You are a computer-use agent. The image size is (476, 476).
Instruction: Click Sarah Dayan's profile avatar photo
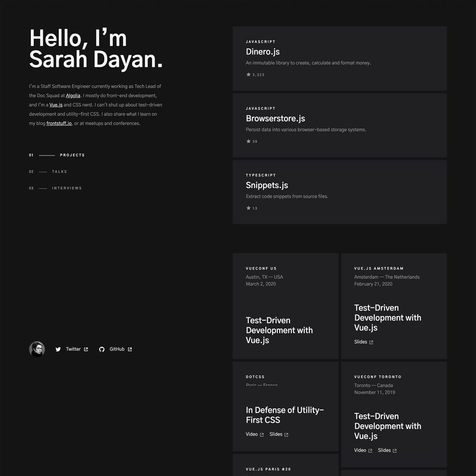click(x=37, y=349)
